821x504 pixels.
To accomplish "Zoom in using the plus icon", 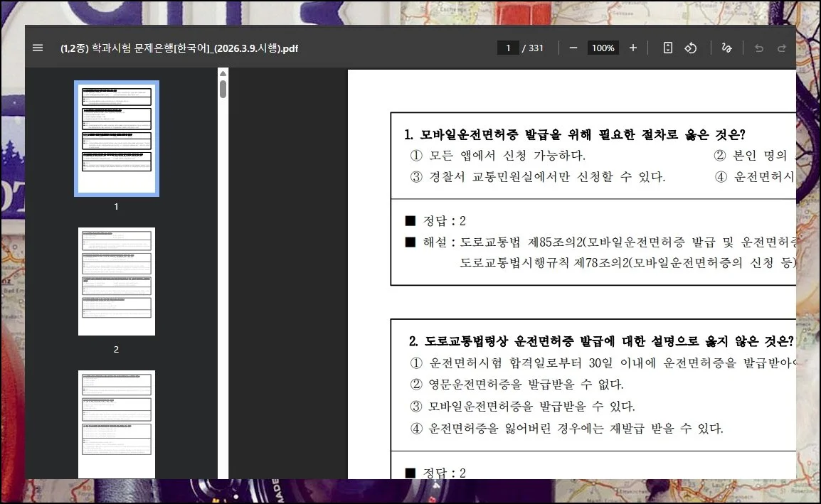I will pyautogui.click(x=632, y=48).
